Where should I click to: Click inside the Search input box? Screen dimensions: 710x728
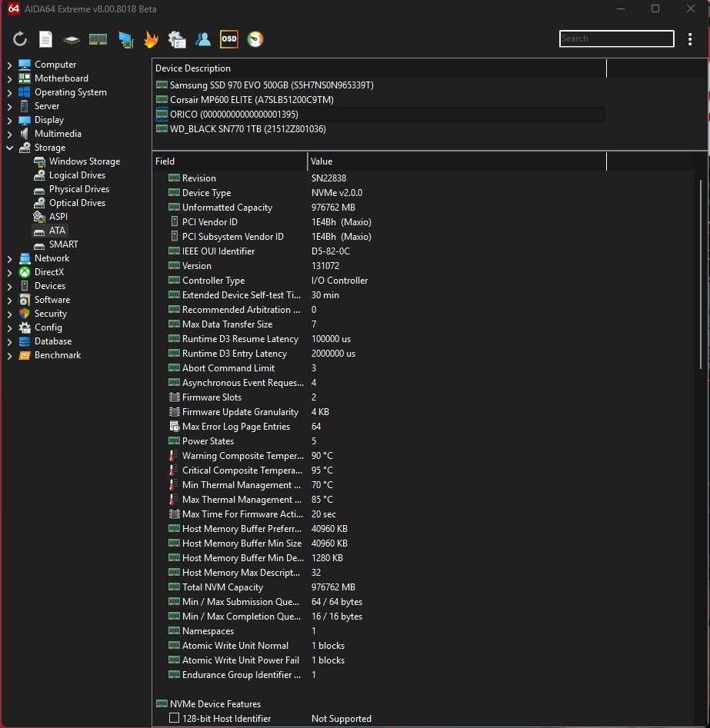615,38
